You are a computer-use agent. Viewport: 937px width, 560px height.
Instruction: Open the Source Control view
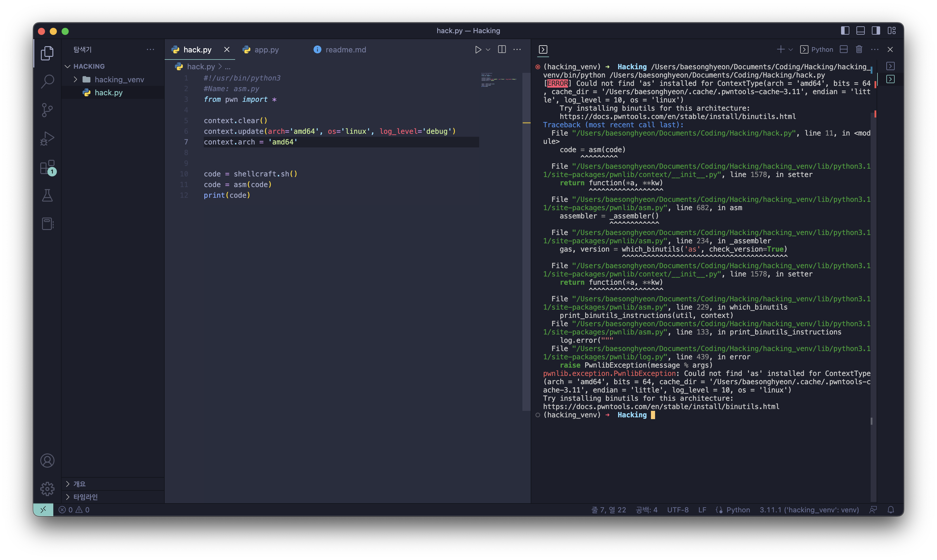[47, 110]
